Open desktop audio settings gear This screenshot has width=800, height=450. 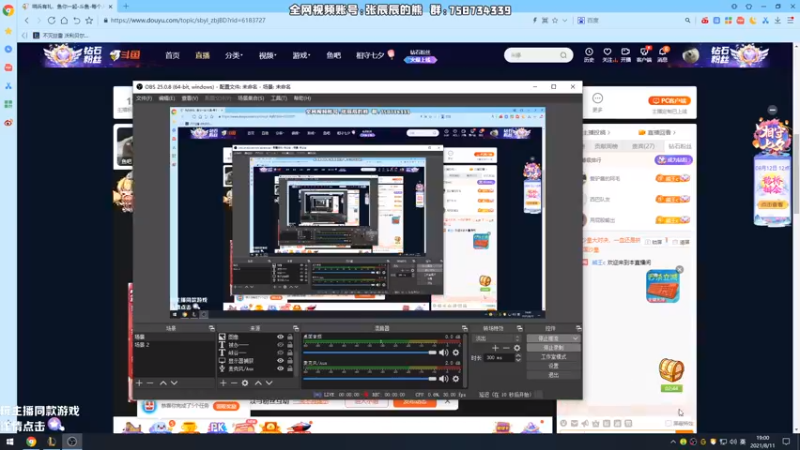click(x=456, y=353)
